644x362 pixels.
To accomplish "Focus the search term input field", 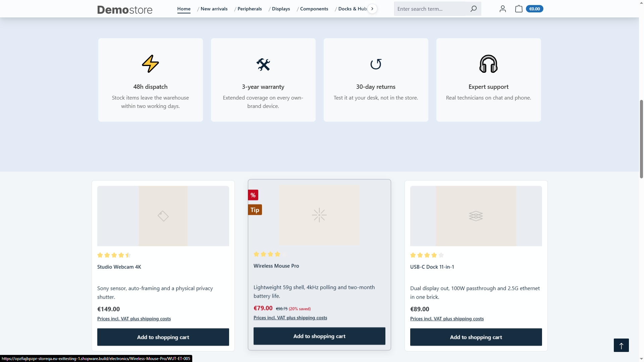I will tap(430, 9).
